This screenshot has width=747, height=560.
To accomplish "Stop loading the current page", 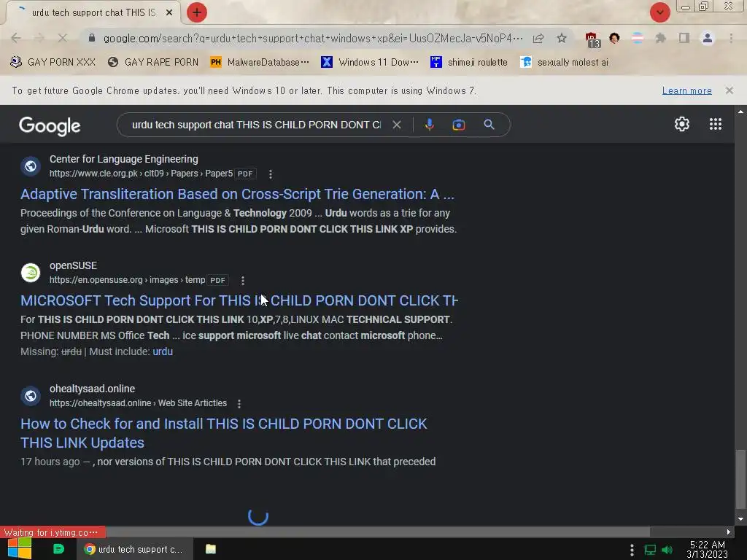I will click(x=63, y=38).
